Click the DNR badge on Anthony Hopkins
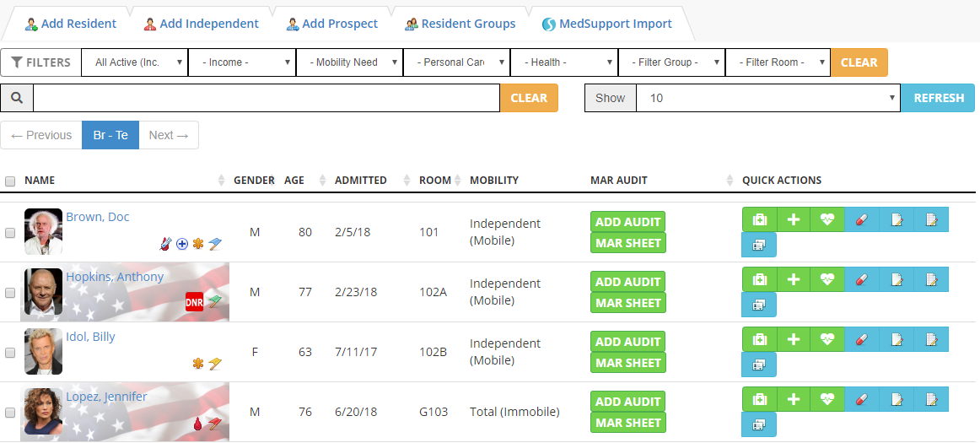The image size is (980, 443). (x=195, y=302)
